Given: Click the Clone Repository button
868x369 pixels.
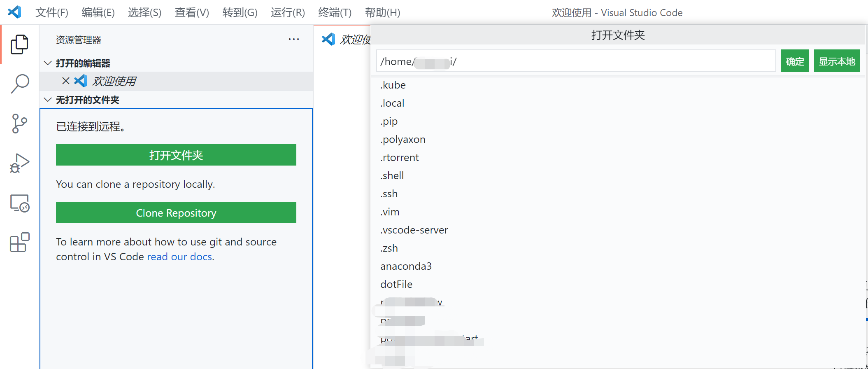Looking at the screenshot, I should coord(176,213).
